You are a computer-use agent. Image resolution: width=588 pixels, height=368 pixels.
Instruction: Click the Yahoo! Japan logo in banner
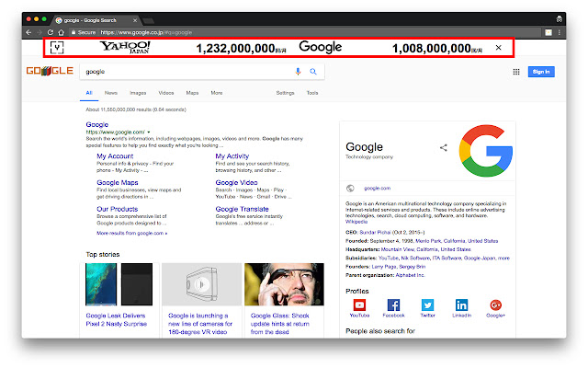point(125,47)
